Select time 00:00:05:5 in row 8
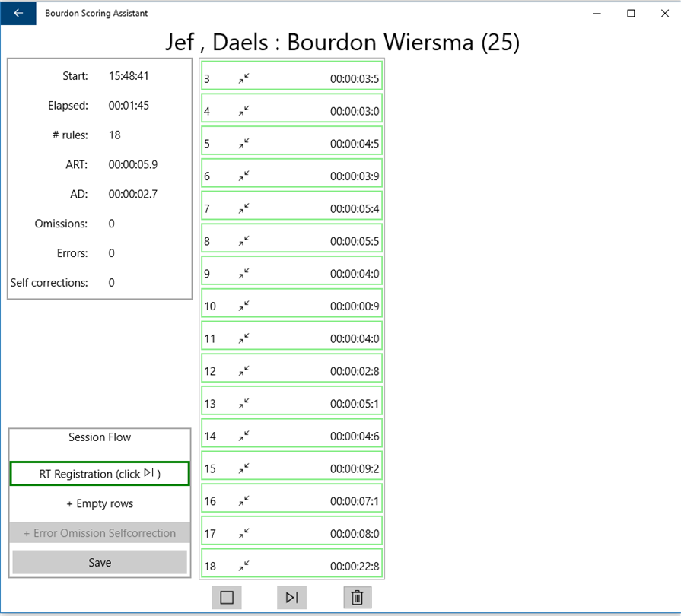 pos(355,241)
